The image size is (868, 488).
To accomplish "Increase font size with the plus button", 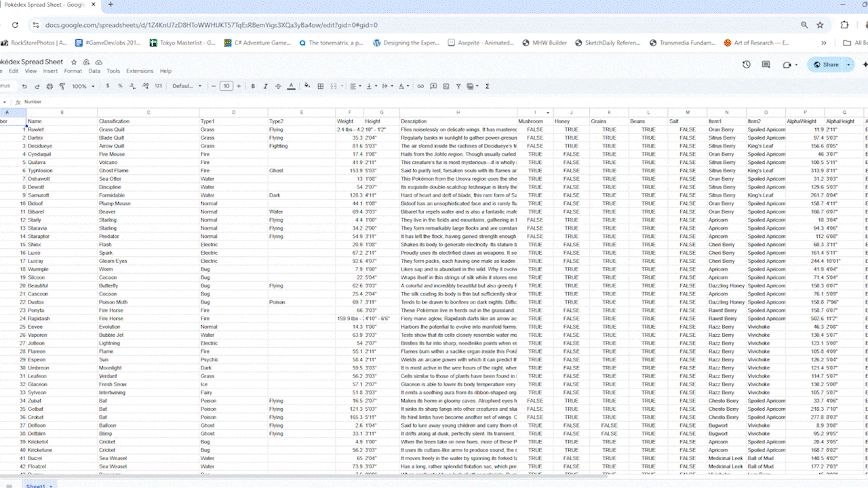I will (239, 86).
